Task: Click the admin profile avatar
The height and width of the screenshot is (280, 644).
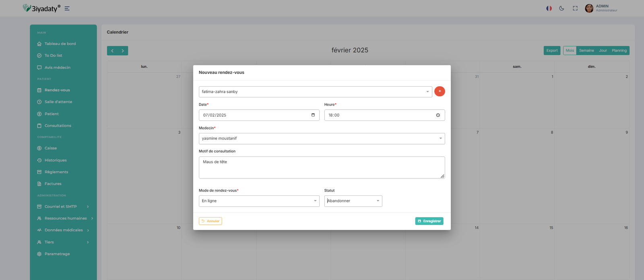Action: click(589, 8)
